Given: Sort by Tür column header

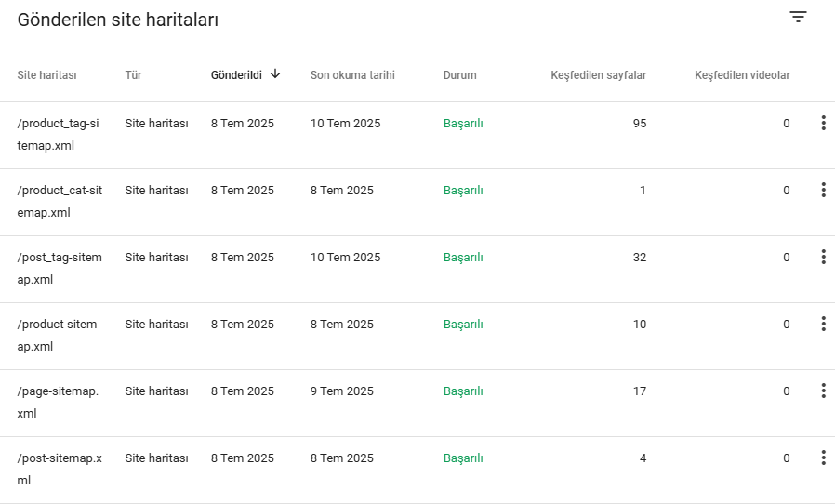Looking at the screenshot, I should 133,75.
